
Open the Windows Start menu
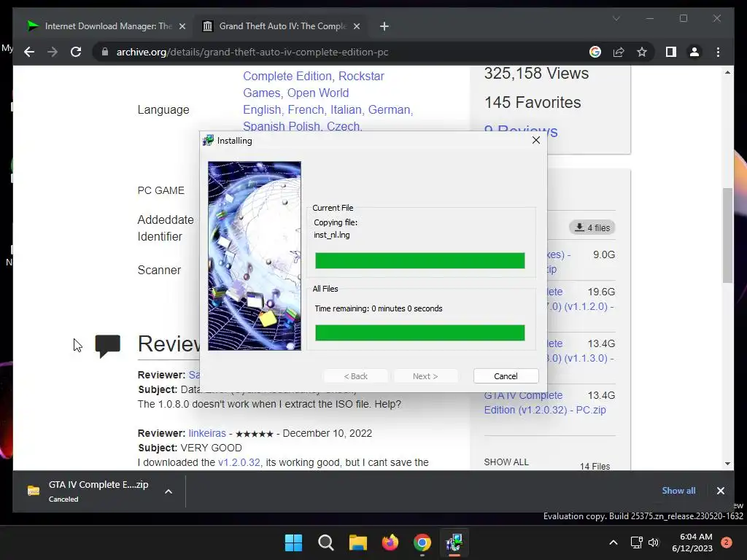point(293,542)
